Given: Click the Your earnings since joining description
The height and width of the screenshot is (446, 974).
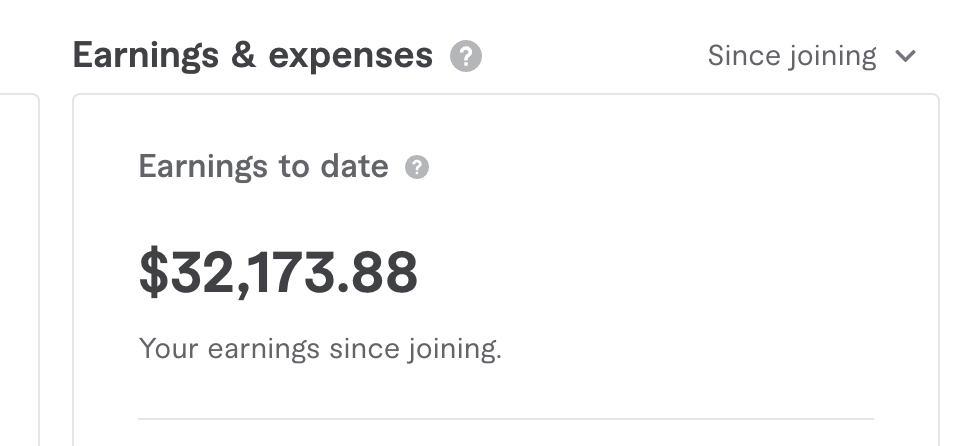Looking at the screenshot, I should coord(320,349).
